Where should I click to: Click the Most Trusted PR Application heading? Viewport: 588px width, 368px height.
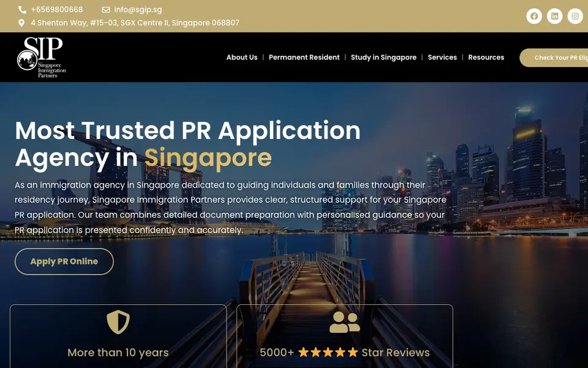[x=187, y=130]
